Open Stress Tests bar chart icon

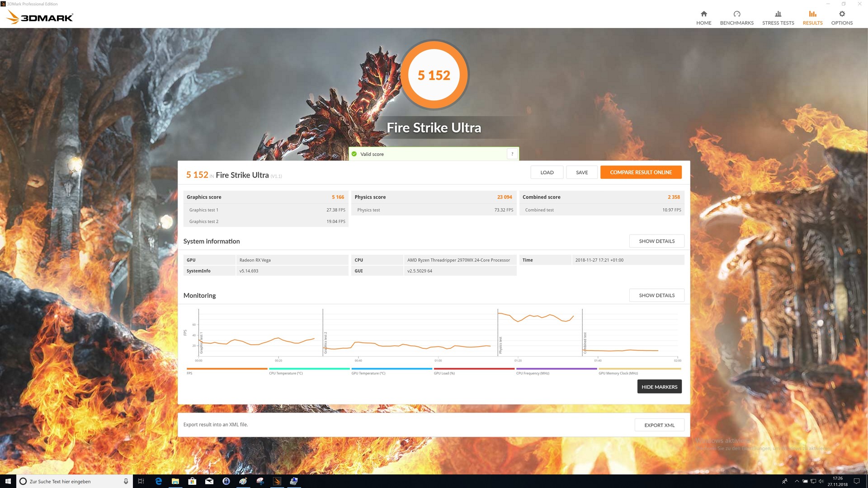[778, 14]
